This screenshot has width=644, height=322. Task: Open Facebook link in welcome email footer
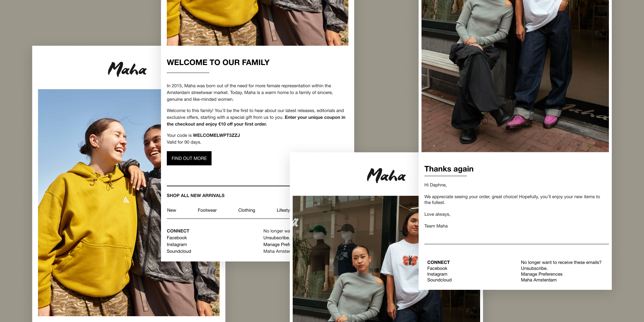click(177, 238)
